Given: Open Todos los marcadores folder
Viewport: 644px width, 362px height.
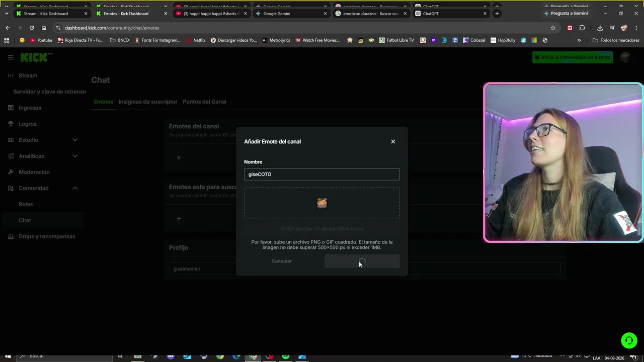Looking at the screenshot, I should (x=616, y=40).
